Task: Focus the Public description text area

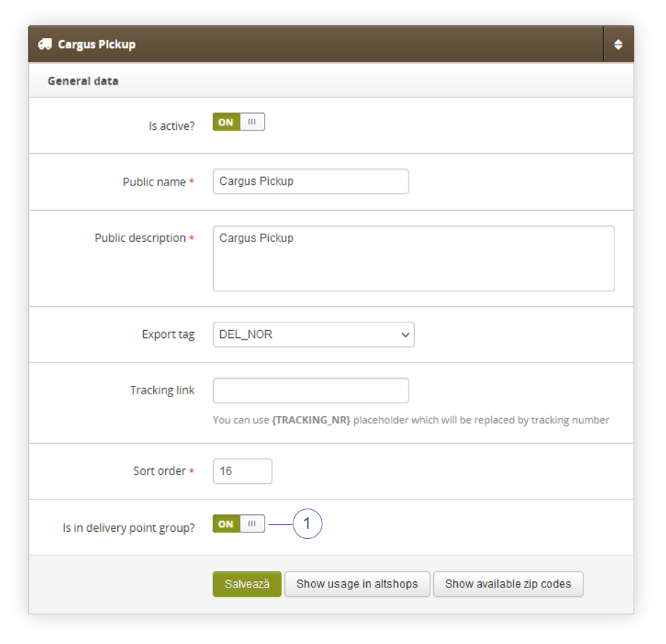Action: tap(413, 259)
